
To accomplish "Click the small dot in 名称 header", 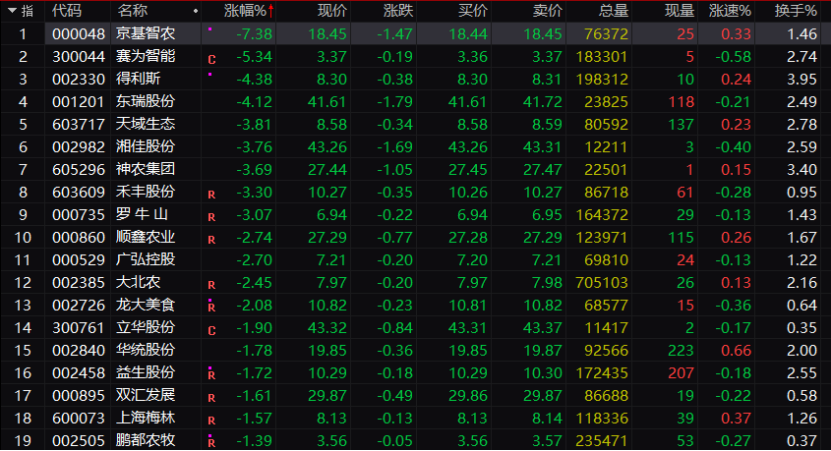I will [196, 11].
